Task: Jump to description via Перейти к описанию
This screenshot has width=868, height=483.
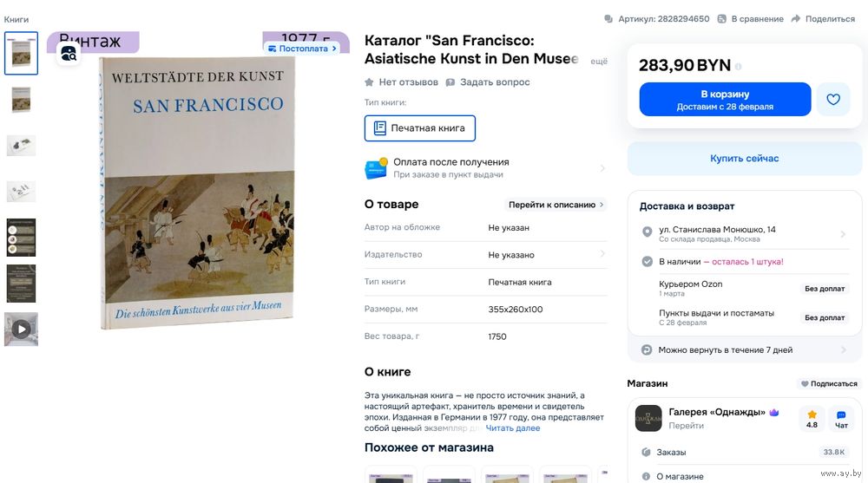Action: click(556, 205)
